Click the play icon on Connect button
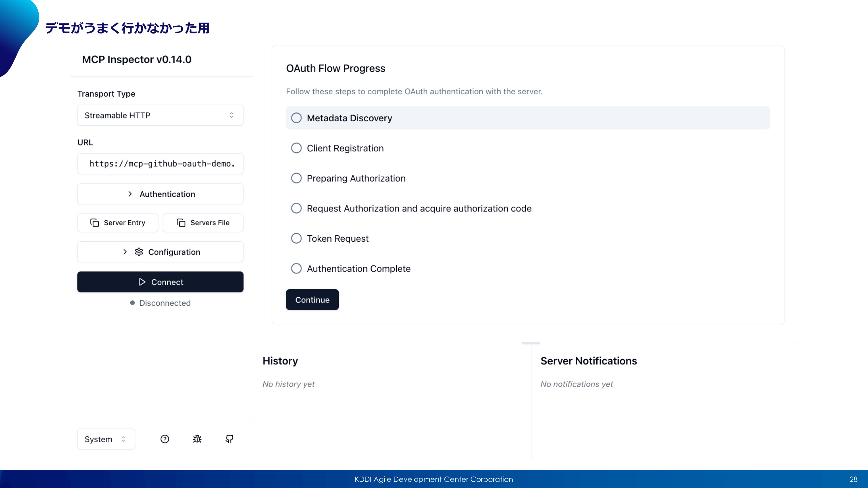This screenshot has width=868, height=488. point(142,282)
